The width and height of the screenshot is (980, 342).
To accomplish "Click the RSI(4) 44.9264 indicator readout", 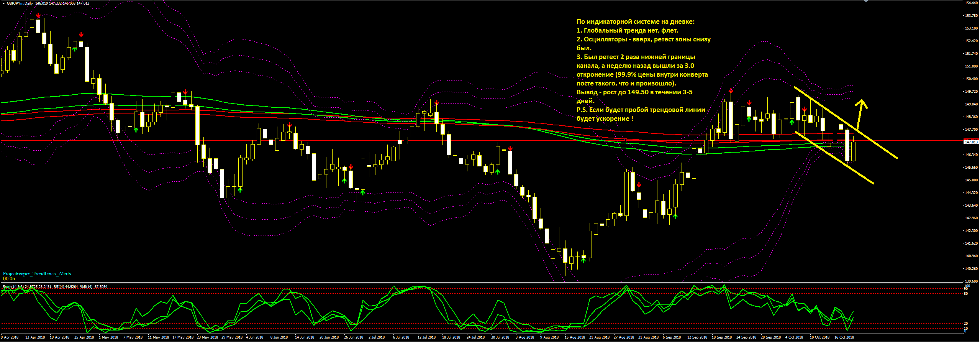I will (66, 287).
